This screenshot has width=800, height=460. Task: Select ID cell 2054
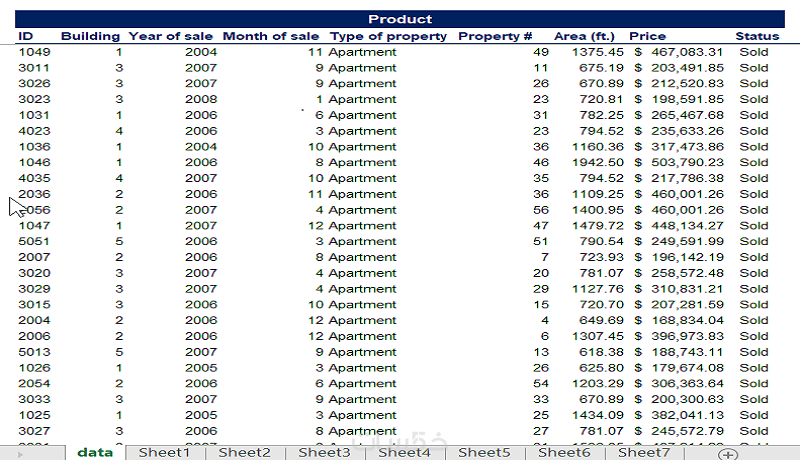[34, 384]
